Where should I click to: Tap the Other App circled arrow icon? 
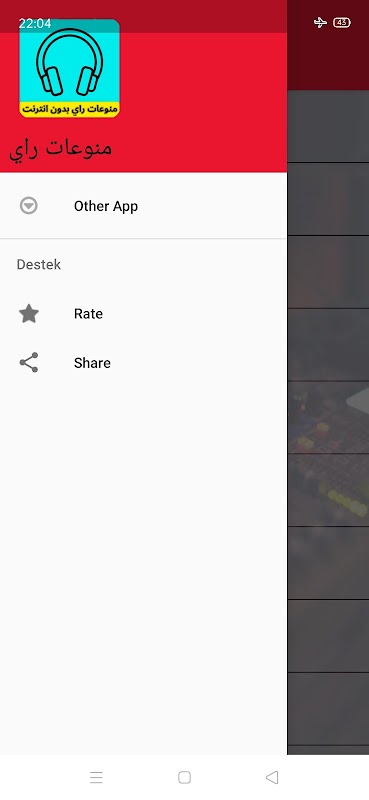29,206
